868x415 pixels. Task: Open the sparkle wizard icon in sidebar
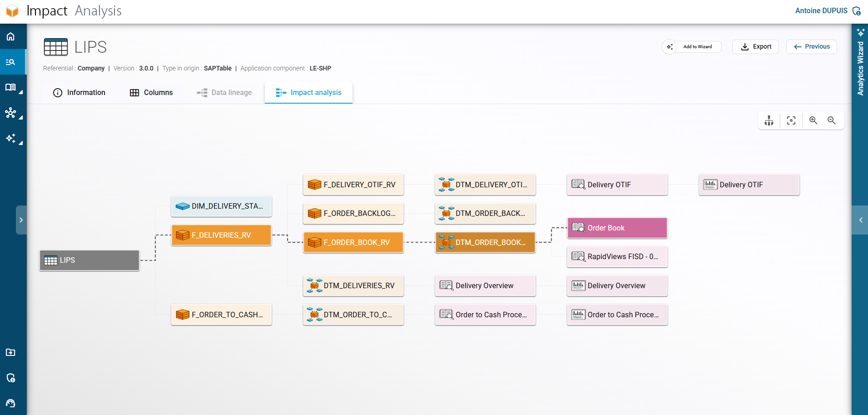pyautogui.click(x=10, y=138)
